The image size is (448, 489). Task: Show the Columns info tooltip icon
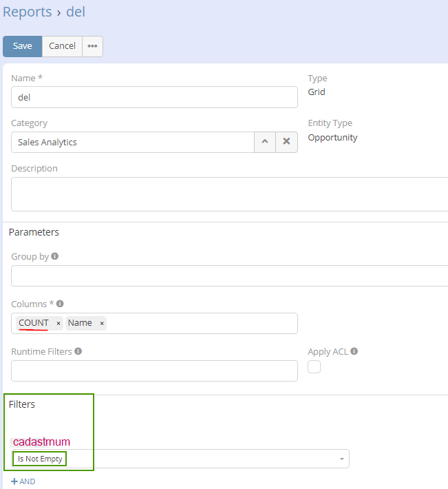pos(60,304)
